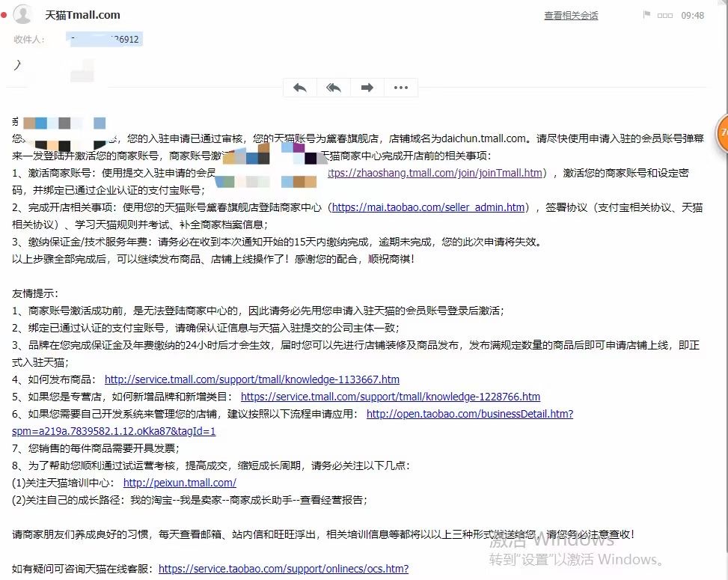The image size is (728, 580).
Task: Click the sender's avatar picture
Action: coord(22,14)
